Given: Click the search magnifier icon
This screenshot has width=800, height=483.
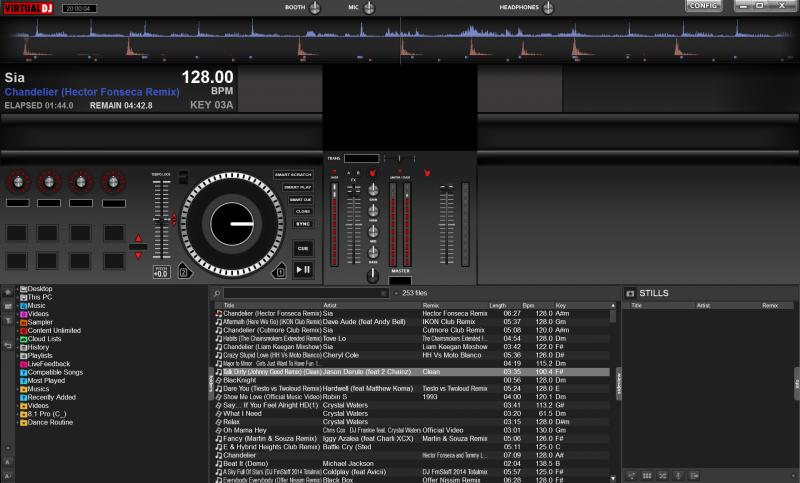Looking at the screenshot, I should (217, 293).
